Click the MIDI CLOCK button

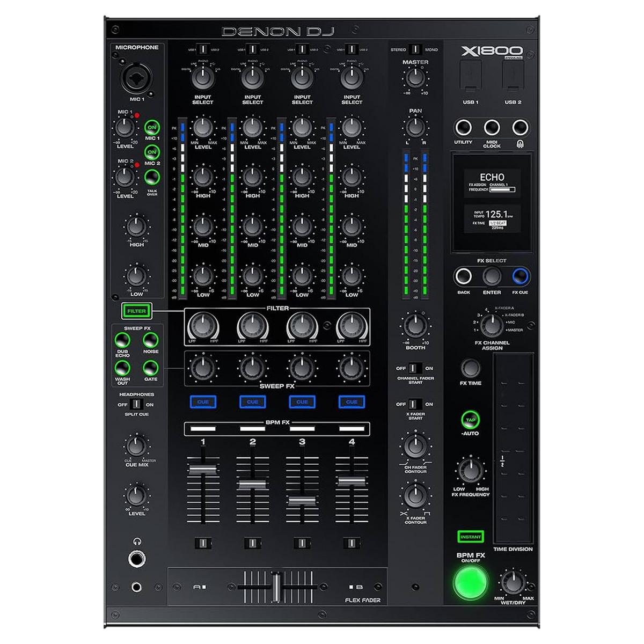coord(492,128)
